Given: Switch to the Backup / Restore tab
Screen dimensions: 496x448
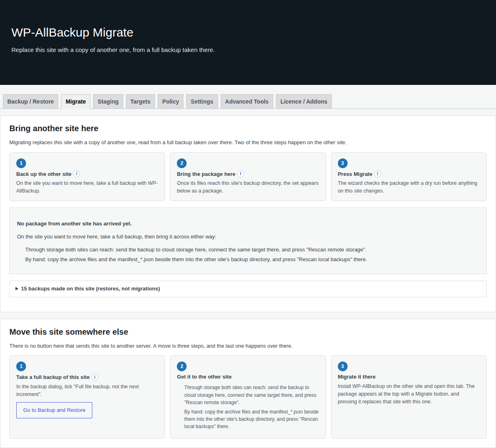Looking at the screenshot, I should click(x=30, y=102).
